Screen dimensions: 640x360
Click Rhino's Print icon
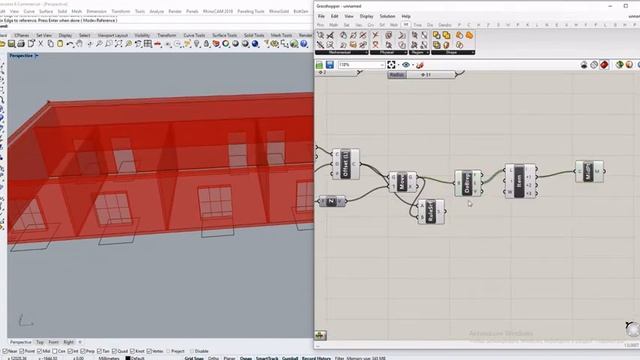click(21, 44)
